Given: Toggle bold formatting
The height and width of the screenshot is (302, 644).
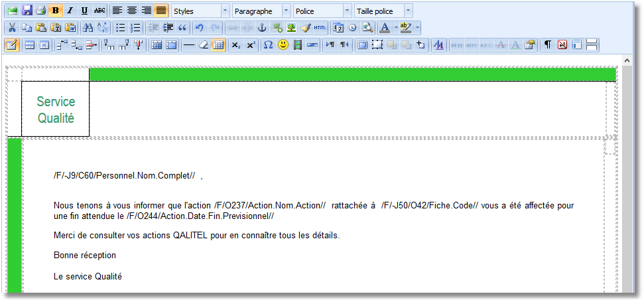Looking at the screenshot, I should 56,11.
